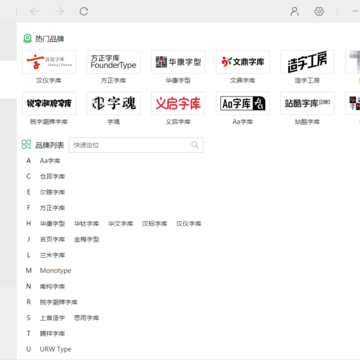Select 方正字库 in the brand list
Image resolution: width=360 pixels, height=360 pixels.
click(52, 208)
